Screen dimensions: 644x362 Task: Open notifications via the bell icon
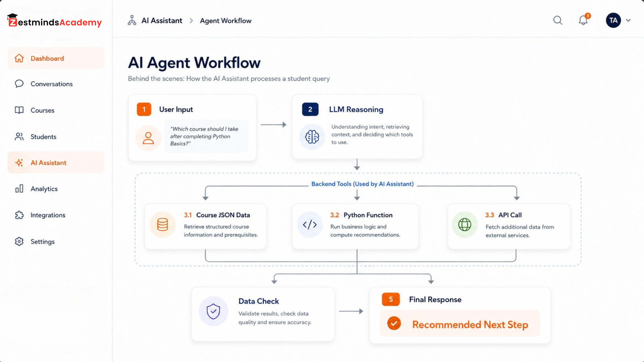584,20
